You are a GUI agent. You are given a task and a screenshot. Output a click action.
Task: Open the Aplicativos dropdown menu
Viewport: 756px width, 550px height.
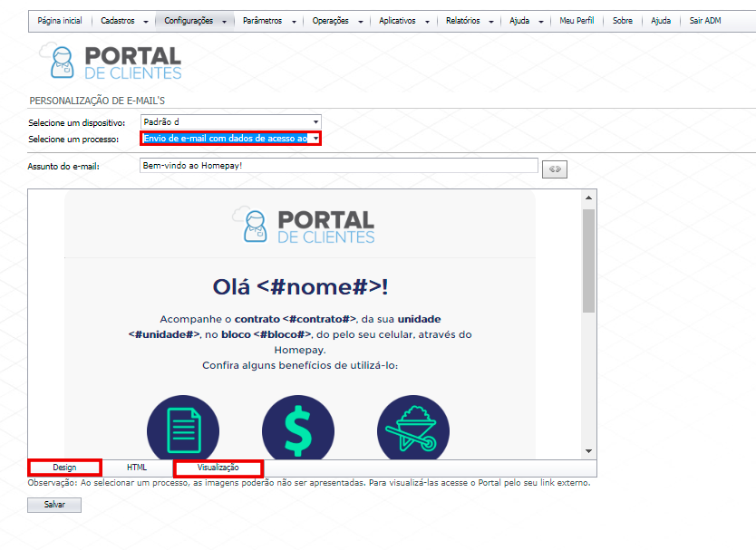click(x=403, y=21)
